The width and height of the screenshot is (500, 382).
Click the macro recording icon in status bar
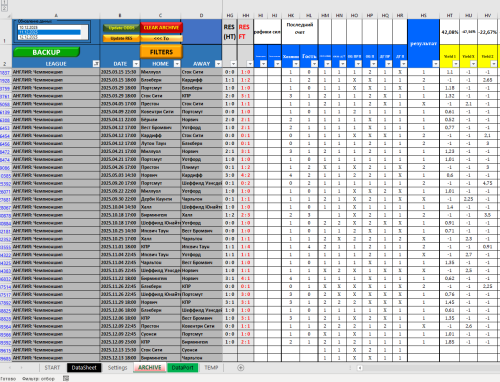[x=66, y=378]
